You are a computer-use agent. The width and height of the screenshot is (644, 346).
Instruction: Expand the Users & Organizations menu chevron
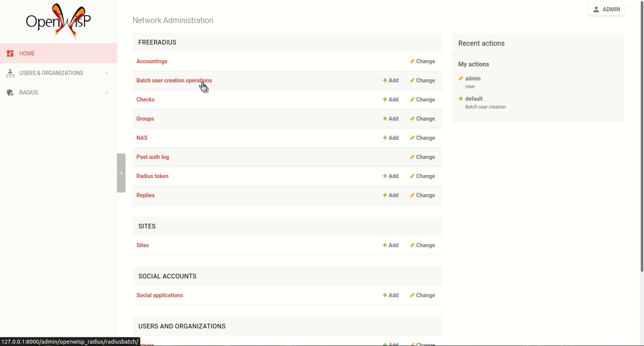(107, 73)
